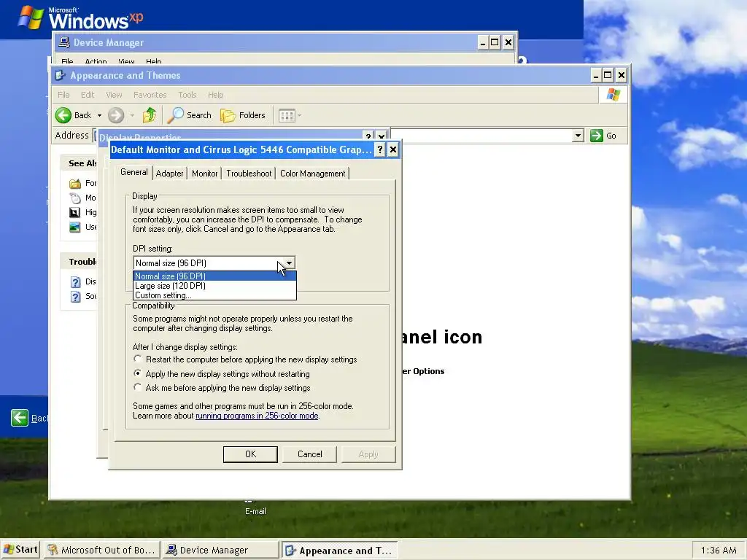Click the Windows flag throbber icon
This screenshot has height=560, width=747.
tap(613, 95)
